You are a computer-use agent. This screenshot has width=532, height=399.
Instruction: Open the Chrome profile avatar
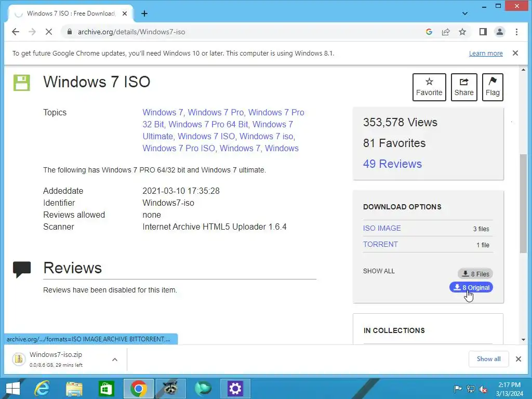[x=499, y=32]
